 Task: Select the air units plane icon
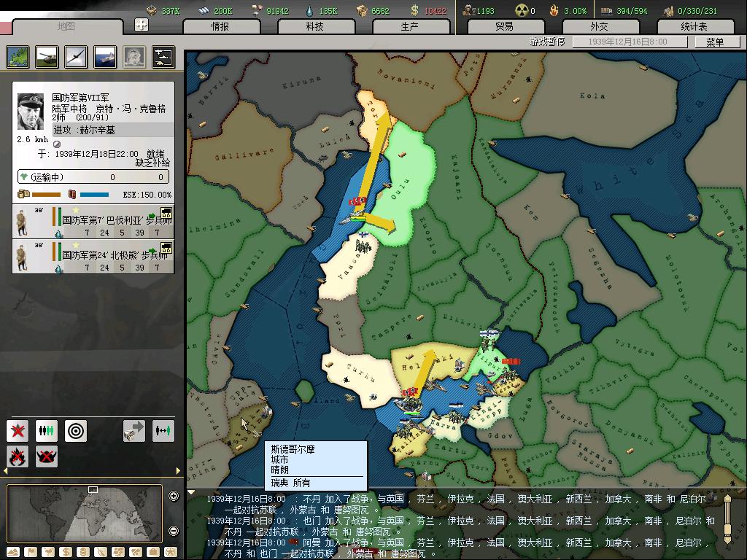click(76, 56)
